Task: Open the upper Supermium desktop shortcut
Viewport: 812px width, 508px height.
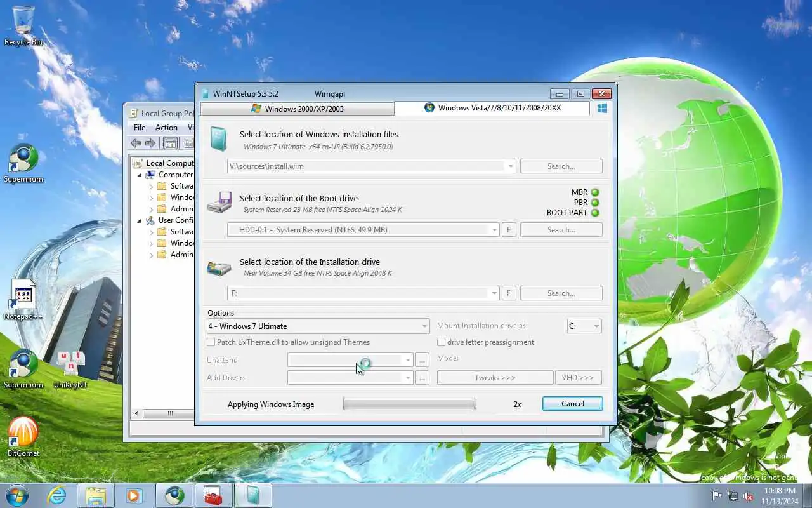Action: pyautogui.click(x=23, y=164)
